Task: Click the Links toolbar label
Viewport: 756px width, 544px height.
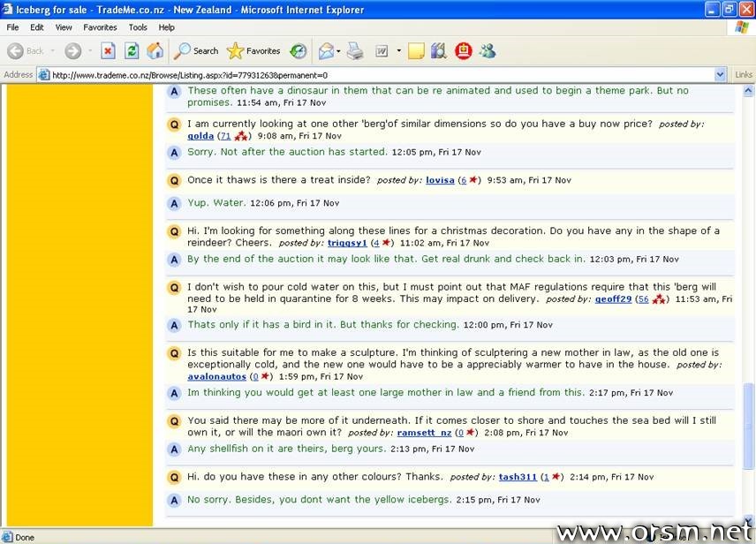Action: tap(743, 74)
